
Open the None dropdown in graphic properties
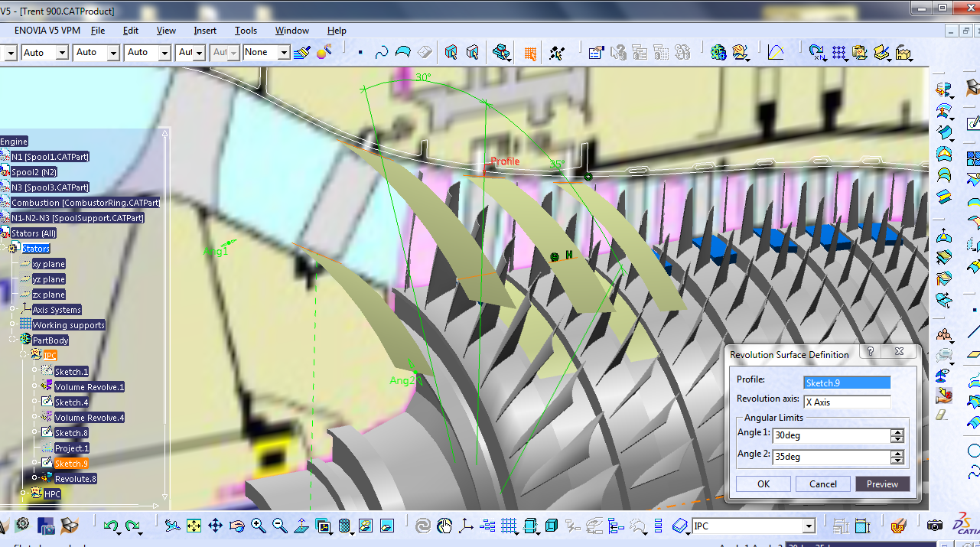[284, 53]
